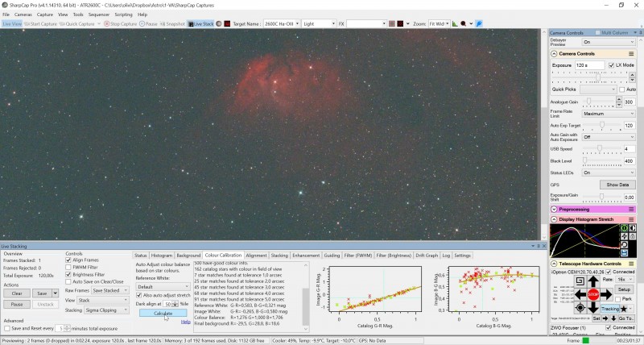This screenshot has height=345, width=644.
Task: Collapse the Display Histogram Stretch section
Action: pos(554,219)
